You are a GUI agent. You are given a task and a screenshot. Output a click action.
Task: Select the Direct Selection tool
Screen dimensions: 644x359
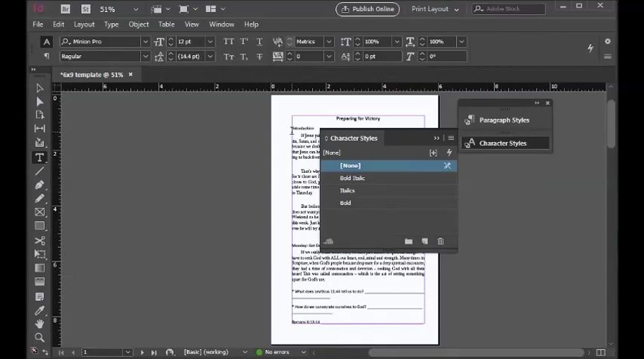coord(40,101)
